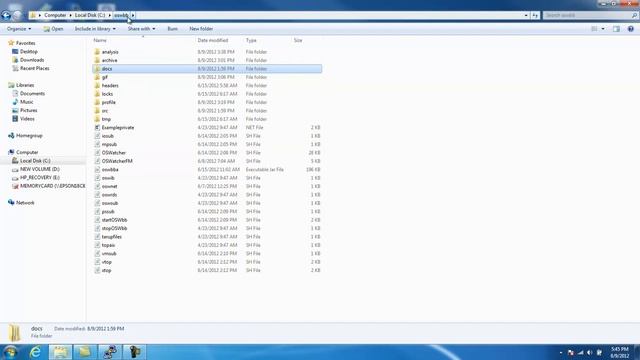Click the Open toolbar button
The width and height of the screenshot is (640, 360).
[53, 29]
